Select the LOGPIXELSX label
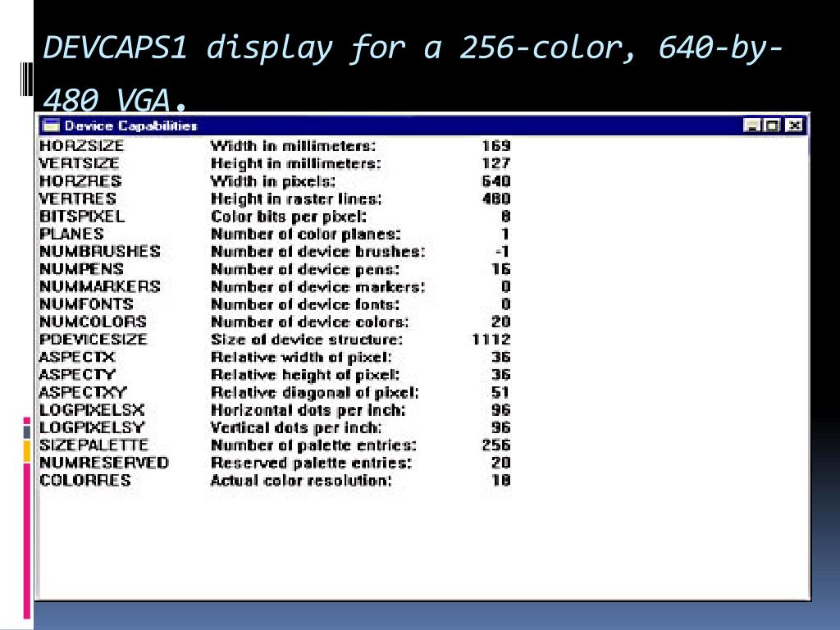 point(92,410)
